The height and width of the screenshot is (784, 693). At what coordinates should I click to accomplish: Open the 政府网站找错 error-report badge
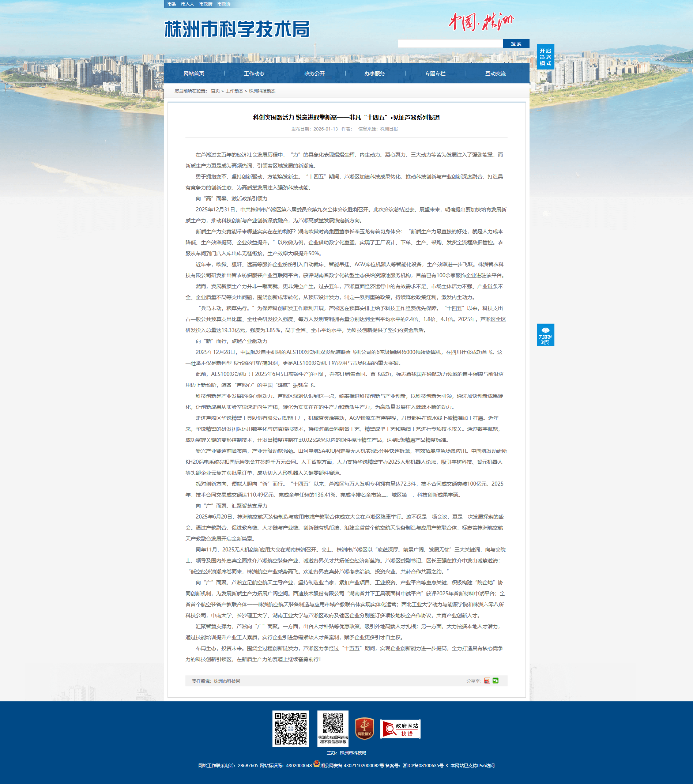(x=400, y=729)
